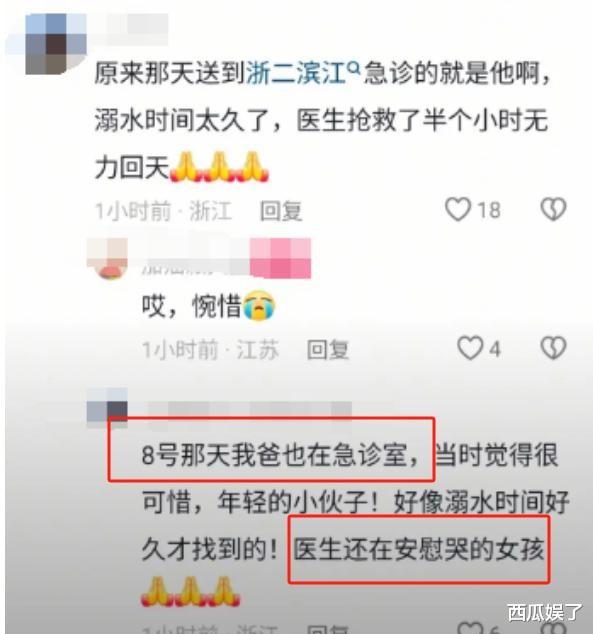
Task: Open the 浙二滨江 search link
Action: (x=296, y=74)
